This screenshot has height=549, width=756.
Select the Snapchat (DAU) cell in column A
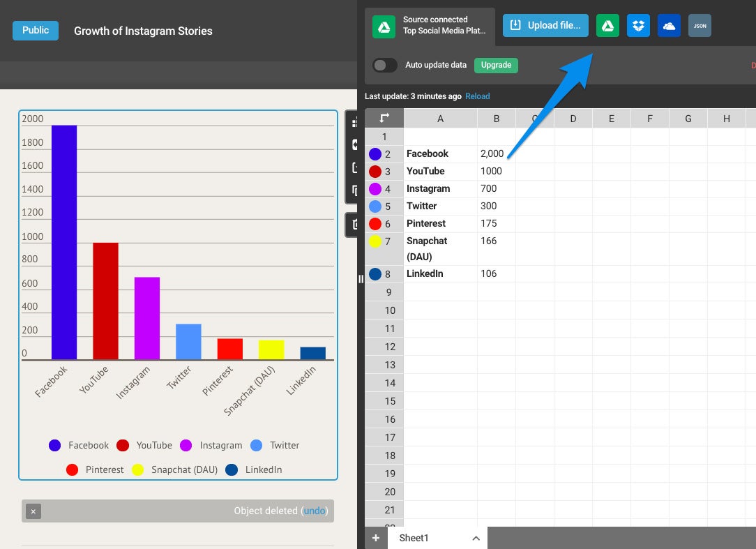(x=440, y=249)
